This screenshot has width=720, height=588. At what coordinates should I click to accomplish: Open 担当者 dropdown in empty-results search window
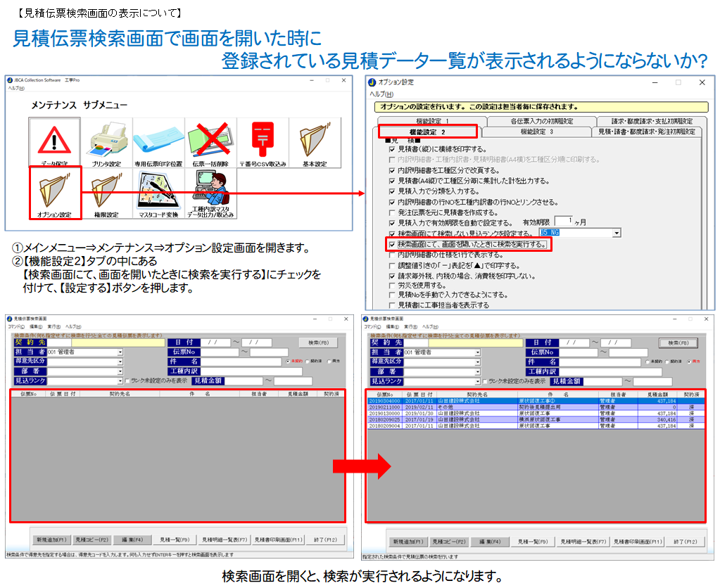[x=120, y=352]
